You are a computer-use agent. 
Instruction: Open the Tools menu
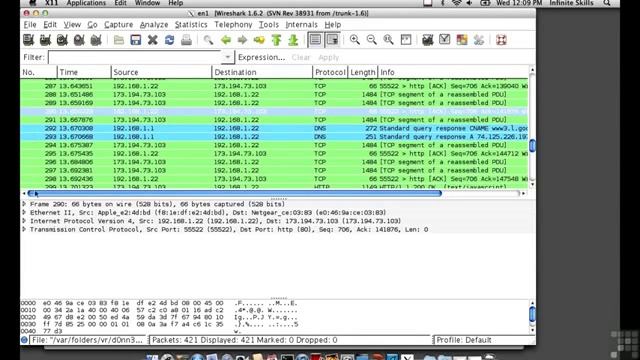(x=269, y=25)
